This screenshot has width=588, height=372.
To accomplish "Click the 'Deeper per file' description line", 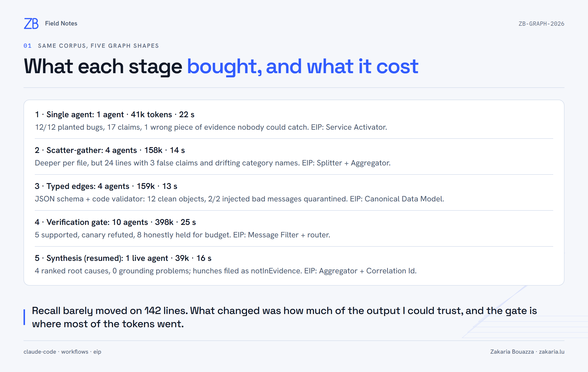I will (x=213, y=163).
